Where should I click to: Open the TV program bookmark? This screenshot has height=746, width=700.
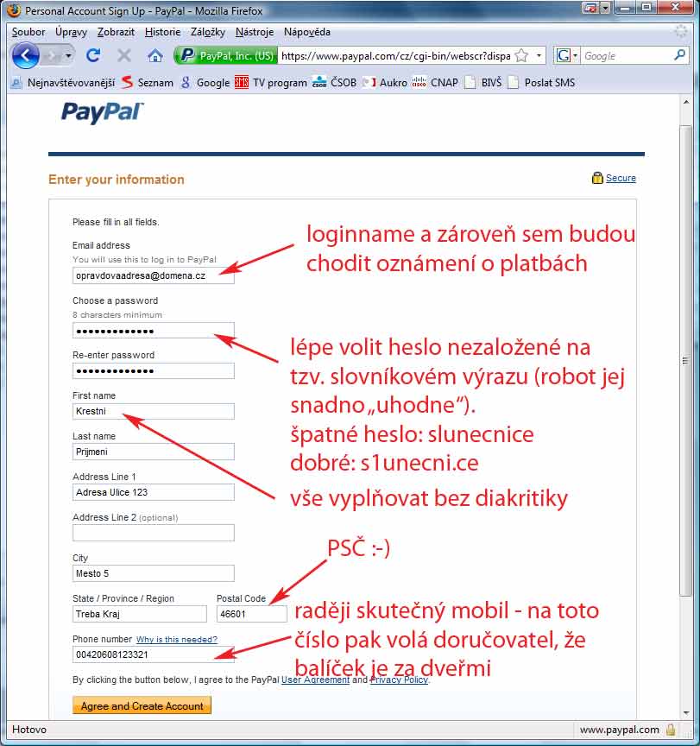pyautogui.click(x=271, y=82)
